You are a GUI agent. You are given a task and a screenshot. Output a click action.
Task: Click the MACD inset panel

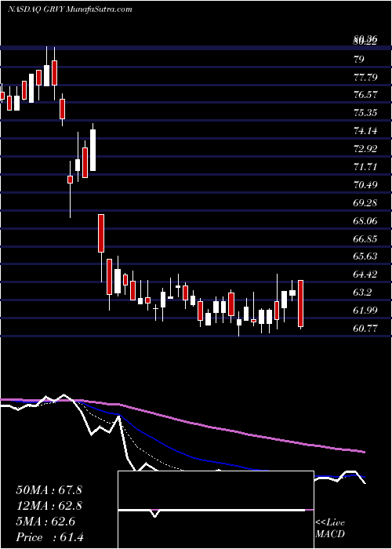[216, 510]
